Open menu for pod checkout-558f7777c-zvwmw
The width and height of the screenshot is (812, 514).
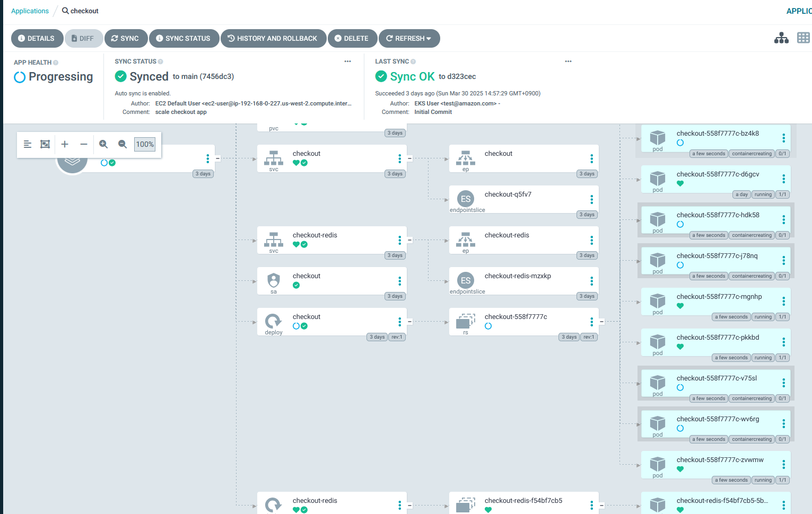coord(783,464)
